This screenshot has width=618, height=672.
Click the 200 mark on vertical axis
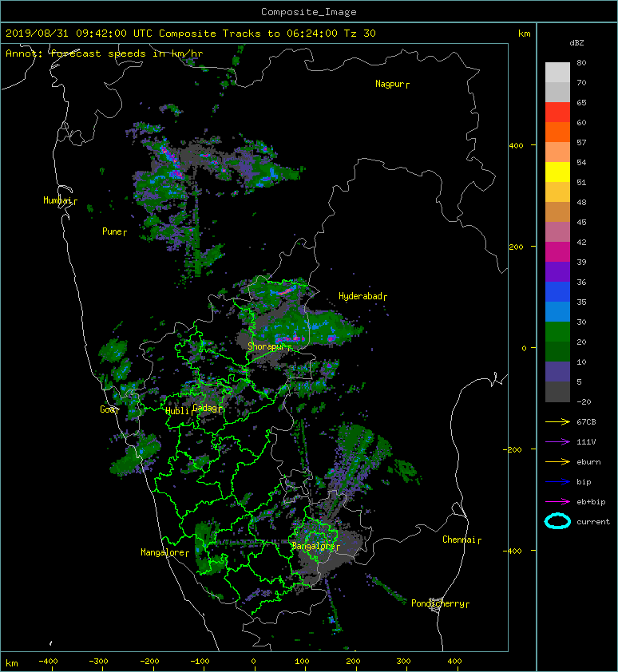[516, 247]
